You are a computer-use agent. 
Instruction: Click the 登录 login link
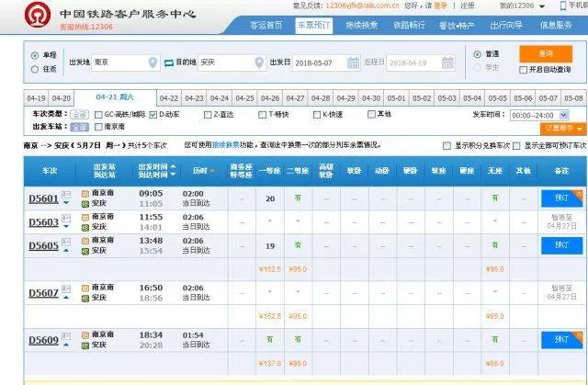click(440, 6)
